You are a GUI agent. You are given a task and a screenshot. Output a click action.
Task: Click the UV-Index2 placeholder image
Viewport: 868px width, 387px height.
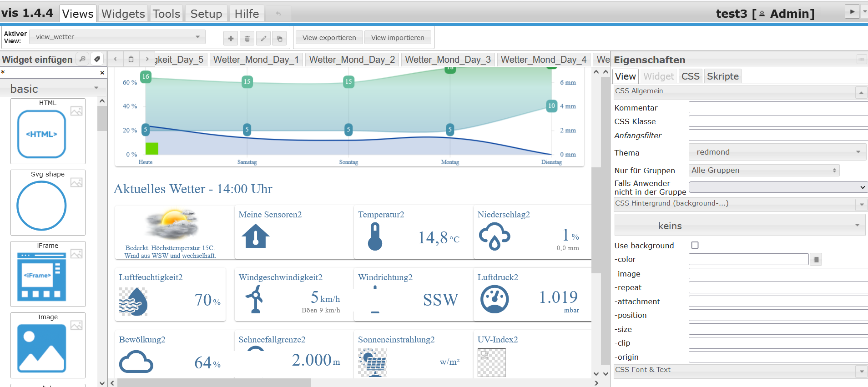492,362
